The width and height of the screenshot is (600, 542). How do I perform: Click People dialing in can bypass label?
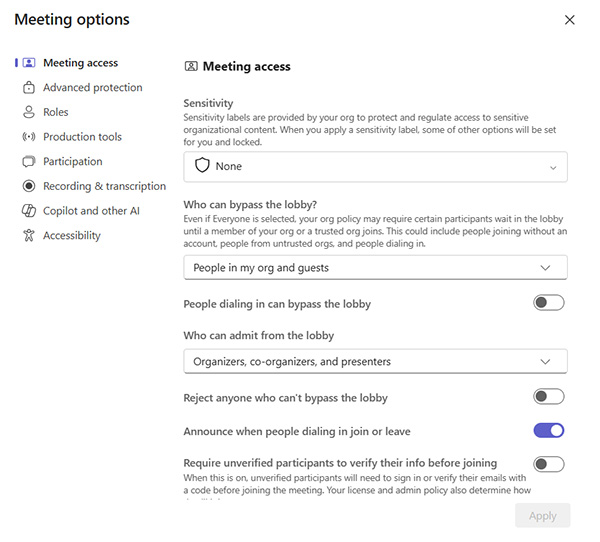[x=277, y=304]
